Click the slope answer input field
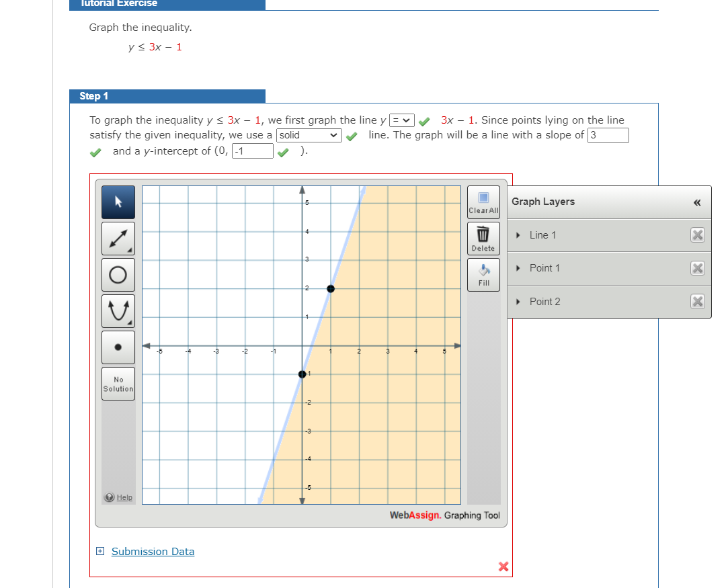The width and height of the screenshot is (728, 588). click(608, 135)
